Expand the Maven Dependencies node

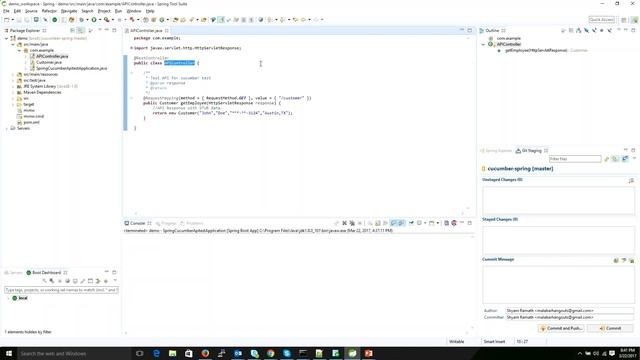coord(13,93)
